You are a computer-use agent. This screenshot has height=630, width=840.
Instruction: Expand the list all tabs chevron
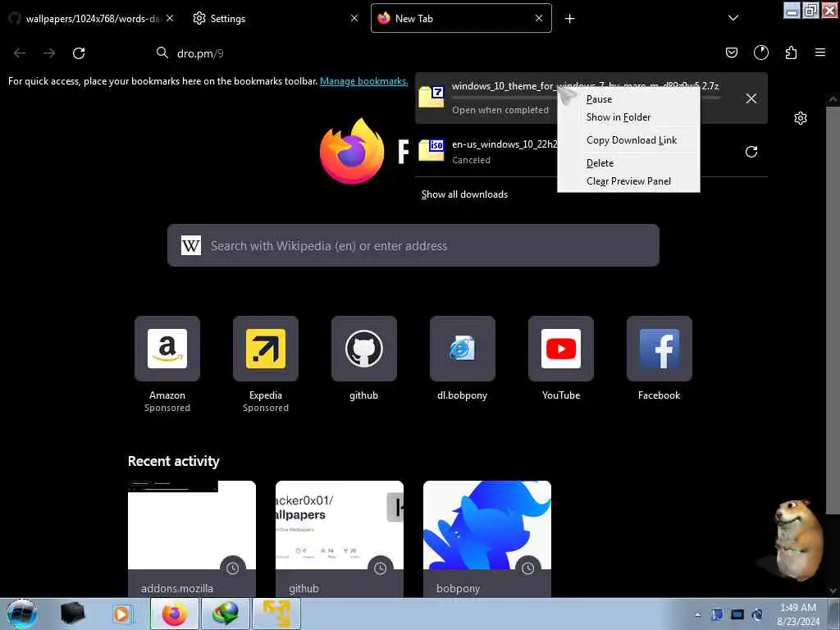pos(733,18)
